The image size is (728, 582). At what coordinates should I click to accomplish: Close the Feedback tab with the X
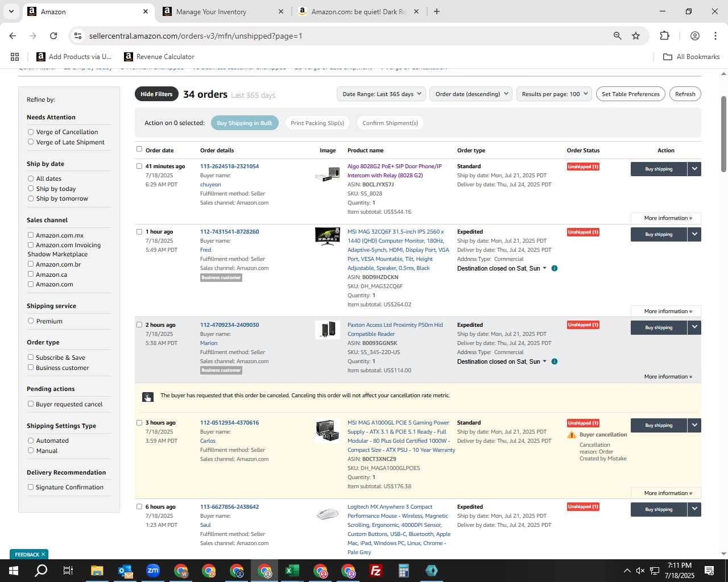pos(43,554)
